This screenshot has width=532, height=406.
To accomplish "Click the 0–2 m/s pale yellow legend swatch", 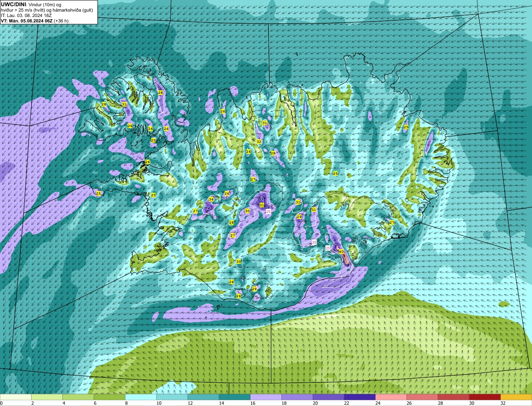I will (16, 397).
